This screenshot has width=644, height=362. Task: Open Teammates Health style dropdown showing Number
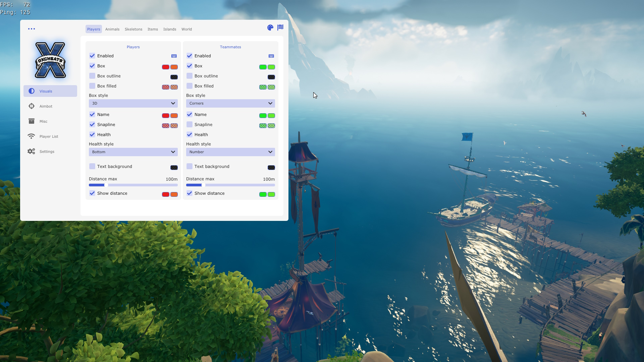[230, 152]
